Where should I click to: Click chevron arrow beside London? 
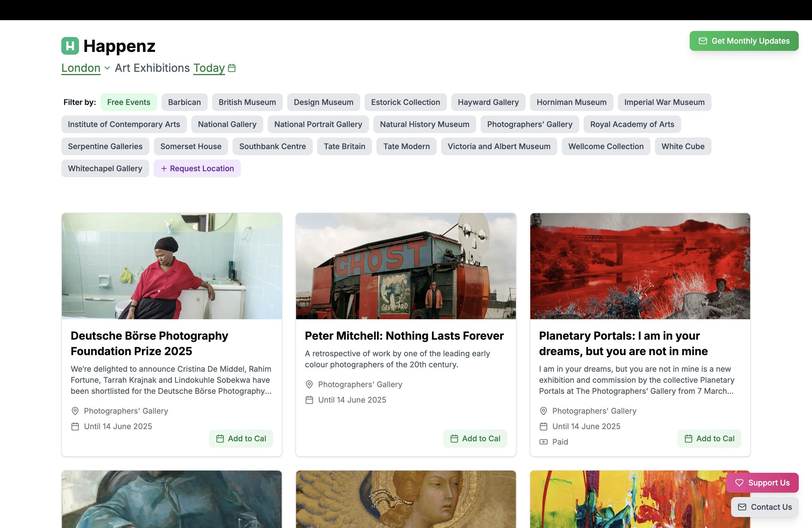[107, 68]
